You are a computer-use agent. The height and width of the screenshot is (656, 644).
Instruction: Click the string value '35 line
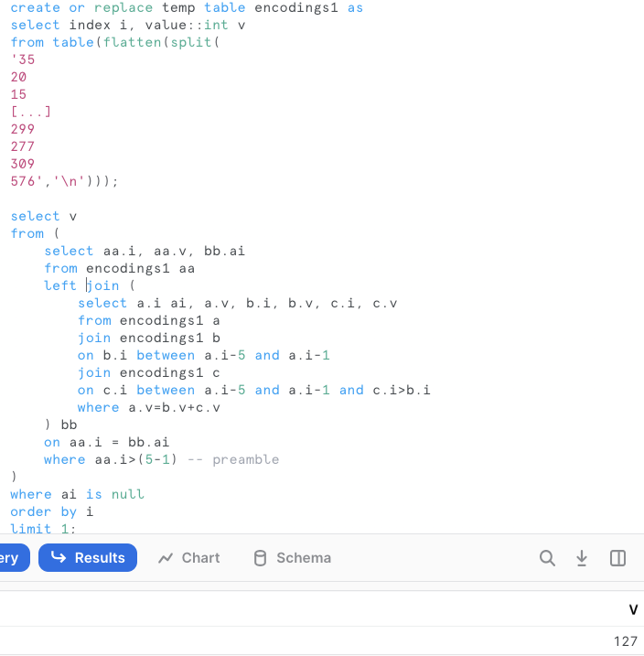[x=23, y=59]
